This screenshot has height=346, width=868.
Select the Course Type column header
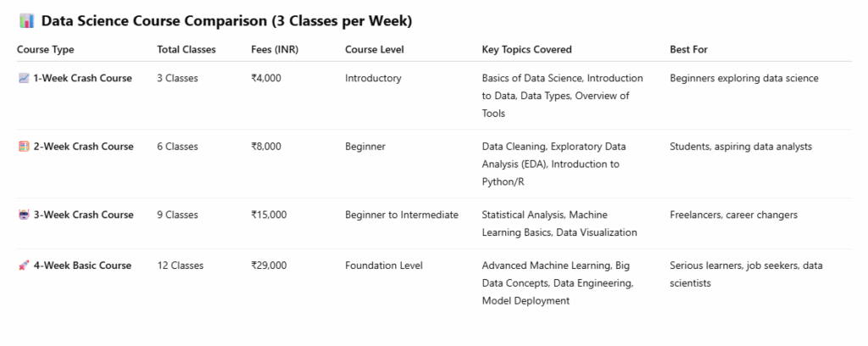click(45, 50)
